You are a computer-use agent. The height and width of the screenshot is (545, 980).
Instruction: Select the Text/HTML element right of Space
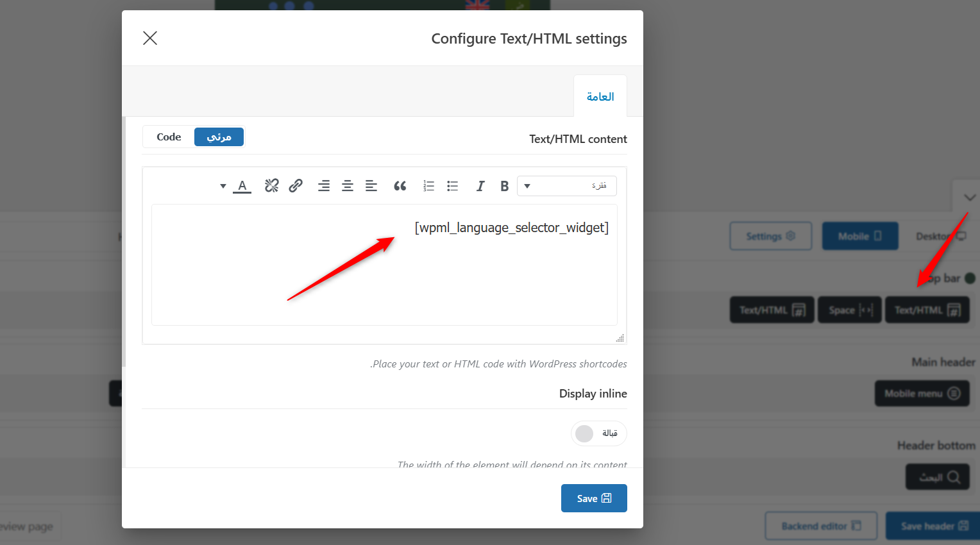(x=927, y=310)
